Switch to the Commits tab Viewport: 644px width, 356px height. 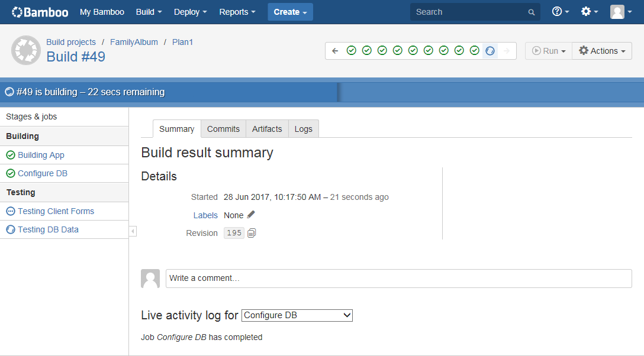coord(223,128)
